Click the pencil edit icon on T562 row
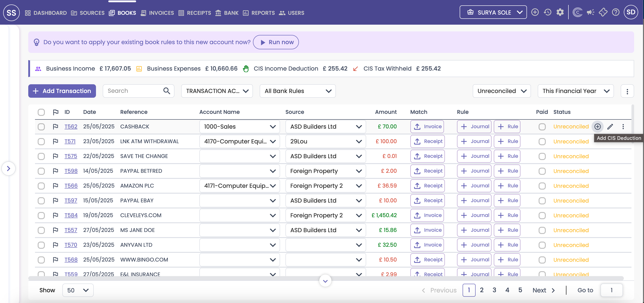The width and height of the screenshot is (644, 303). (x=610, y=127)
